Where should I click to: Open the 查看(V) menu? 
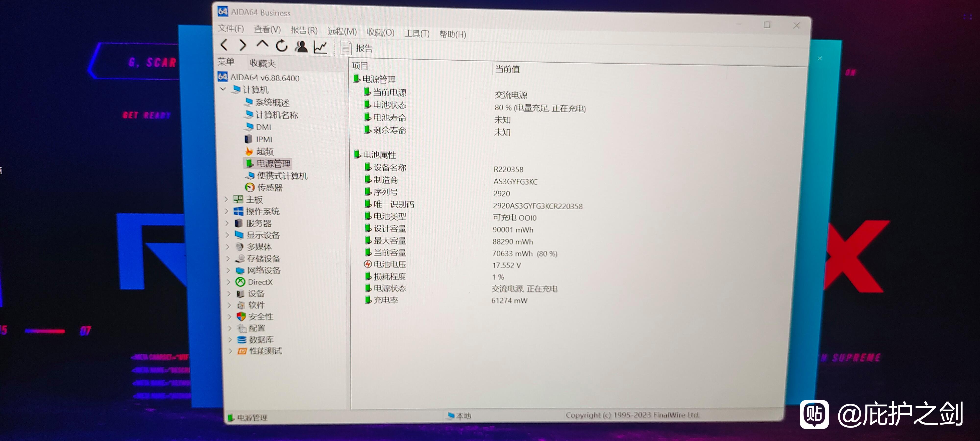tap(268, 29)
